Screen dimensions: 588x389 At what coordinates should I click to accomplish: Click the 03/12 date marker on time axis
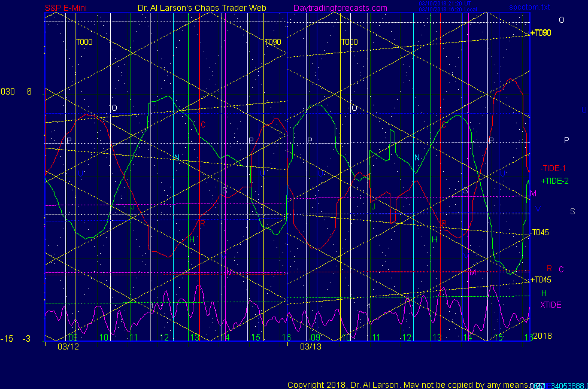click(x=67, y=347)
